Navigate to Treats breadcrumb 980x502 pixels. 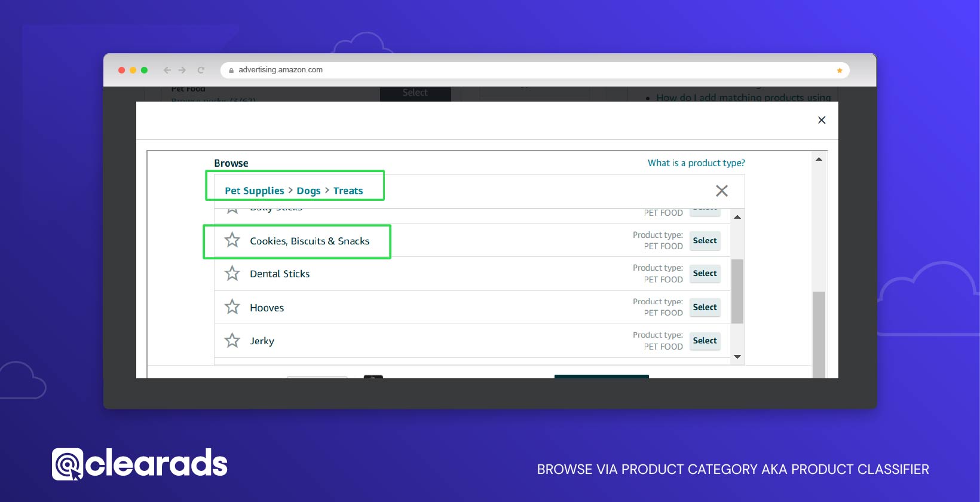[x=348, y=191]
